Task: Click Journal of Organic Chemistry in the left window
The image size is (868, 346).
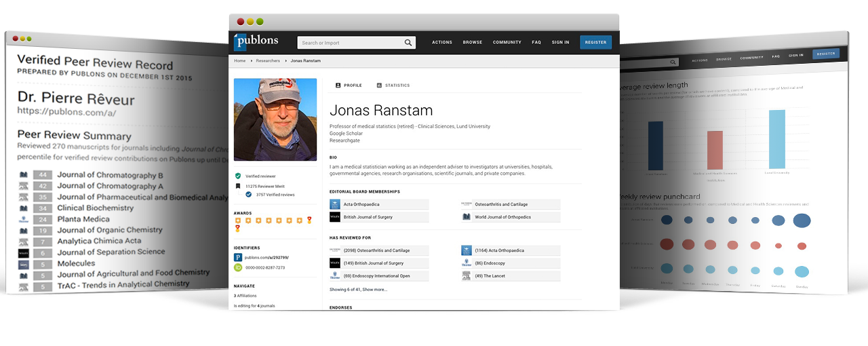Action: (x=110, y=230)
